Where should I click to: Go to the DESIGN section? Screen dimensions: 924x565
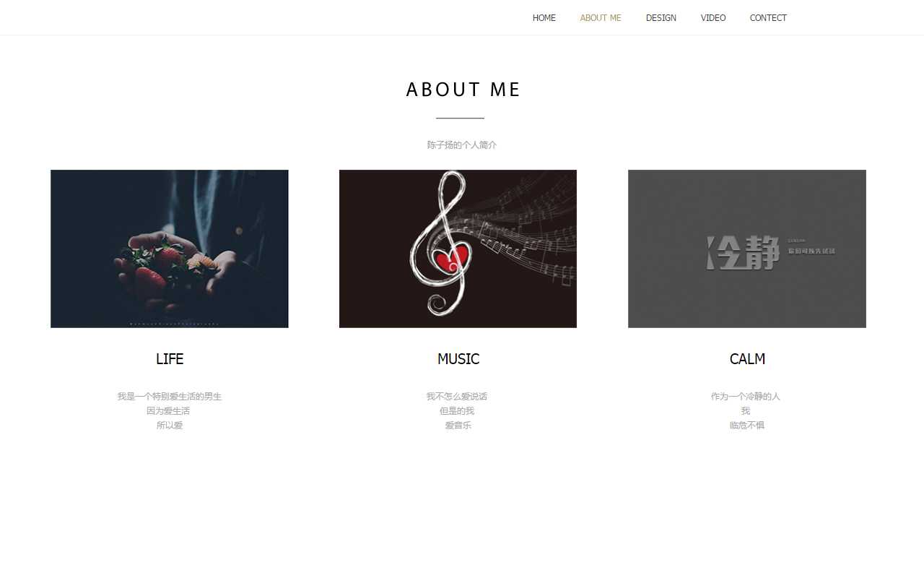click(x=661, y=18)
